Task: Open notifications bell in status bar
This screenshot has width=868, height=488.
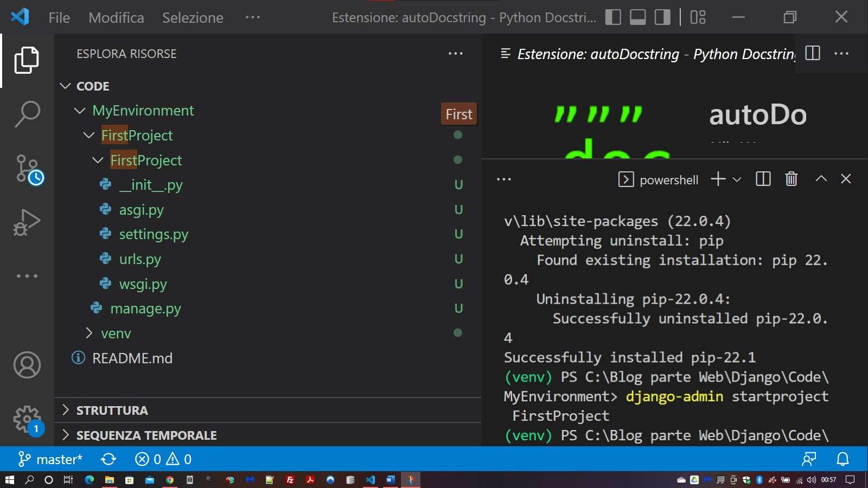Action: (x=843, y=459)
